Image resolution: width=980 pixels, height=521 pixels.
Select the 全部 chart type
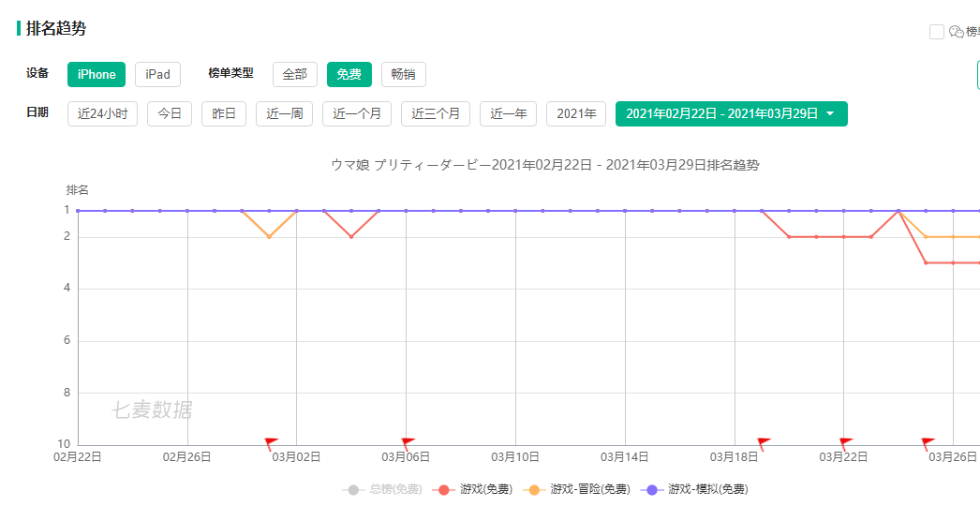click(x=294, y=74)
